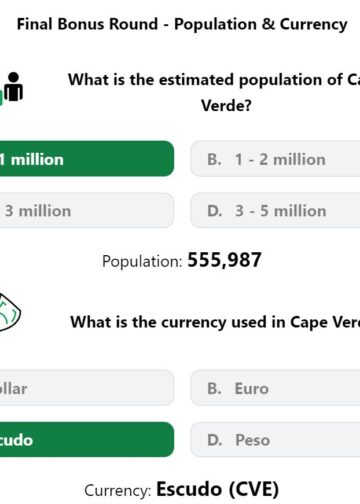Click the word 'Verde?' in the question

point(226,106)
